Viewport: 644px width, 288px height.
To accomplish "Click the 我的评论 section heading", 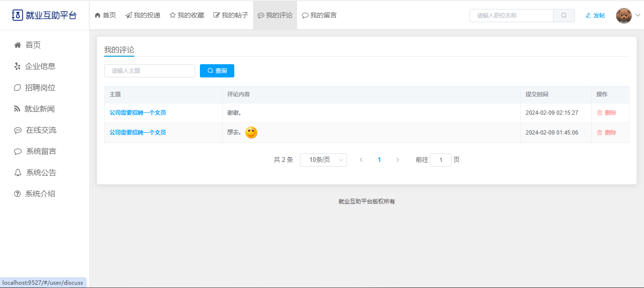I will 119,50.
